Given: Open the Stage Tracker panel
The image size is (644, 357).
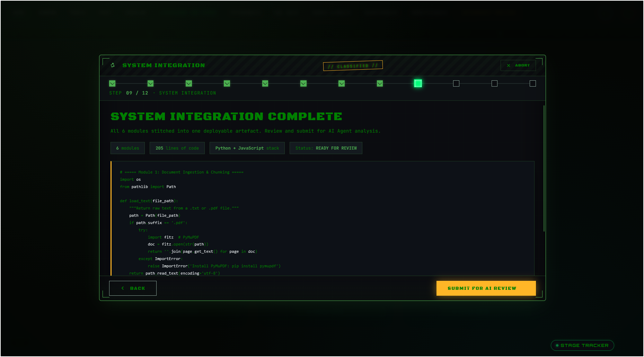Looking at the screenshot, I should [582, 345].
